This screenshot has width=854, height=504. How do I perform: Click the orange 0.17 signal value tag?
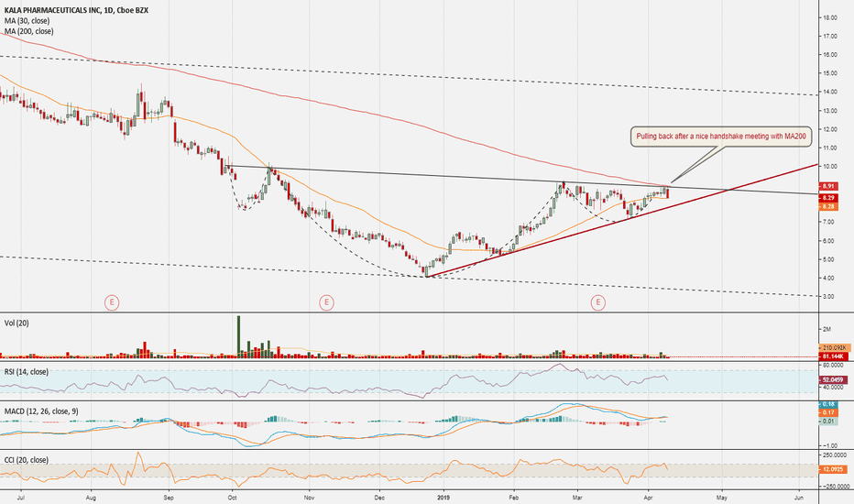tap(828, 413)
